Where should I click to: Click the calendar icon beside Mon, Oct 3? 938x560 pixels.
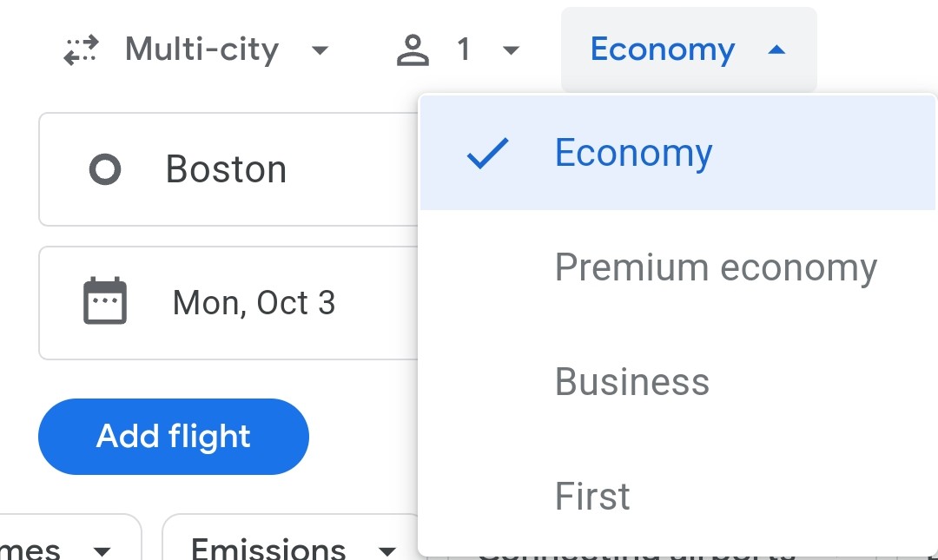coord(105,300)
